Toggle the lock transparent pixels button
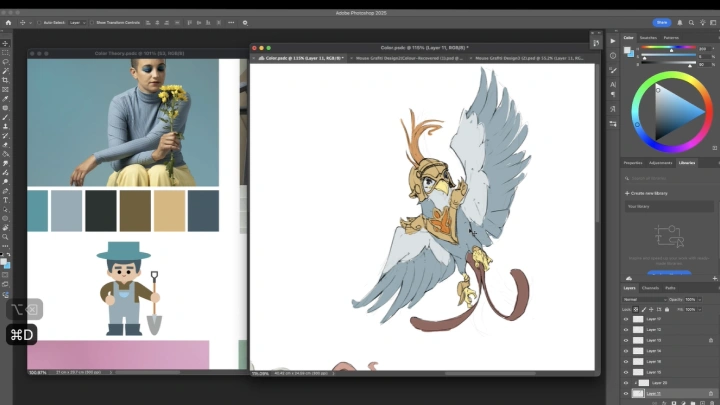 tap(636, 309)
